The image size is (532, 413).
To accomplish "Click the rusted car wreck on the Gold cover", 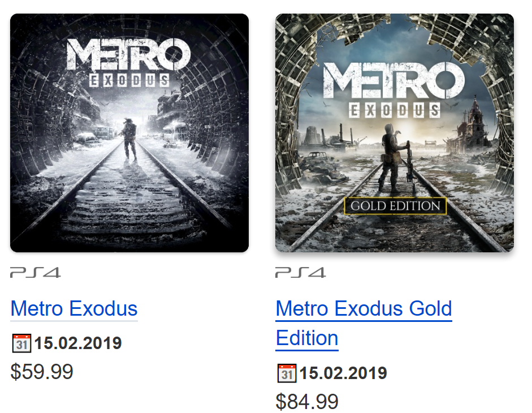I will pyautogui.click(x=317, y=154).
